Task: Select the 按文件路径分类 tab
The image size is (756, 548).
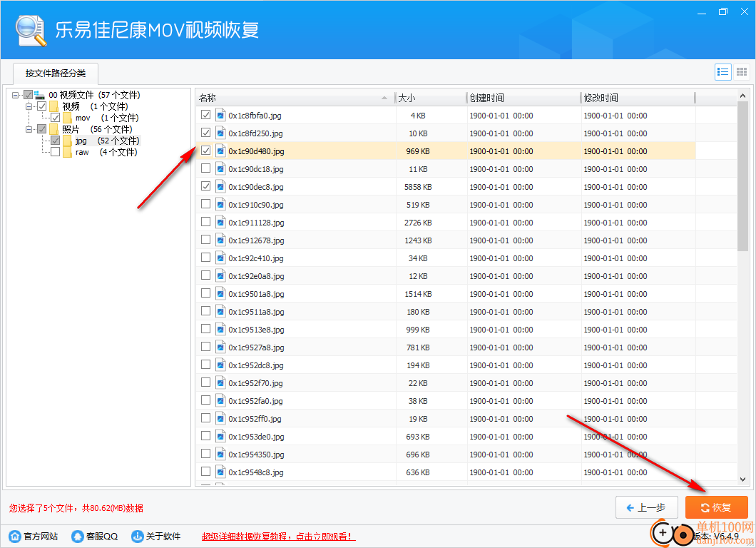Action: coord(56,73)
